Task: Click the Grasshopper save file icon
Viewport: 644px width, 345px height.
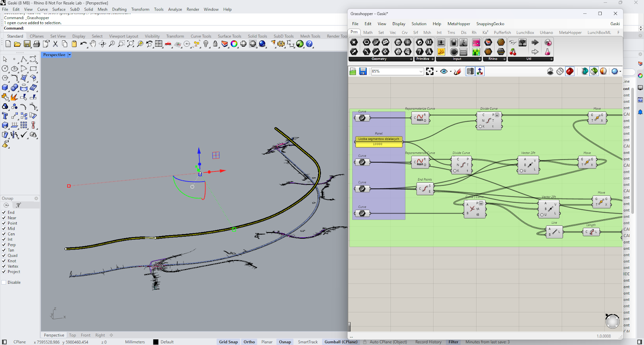Action: [363, 71]
